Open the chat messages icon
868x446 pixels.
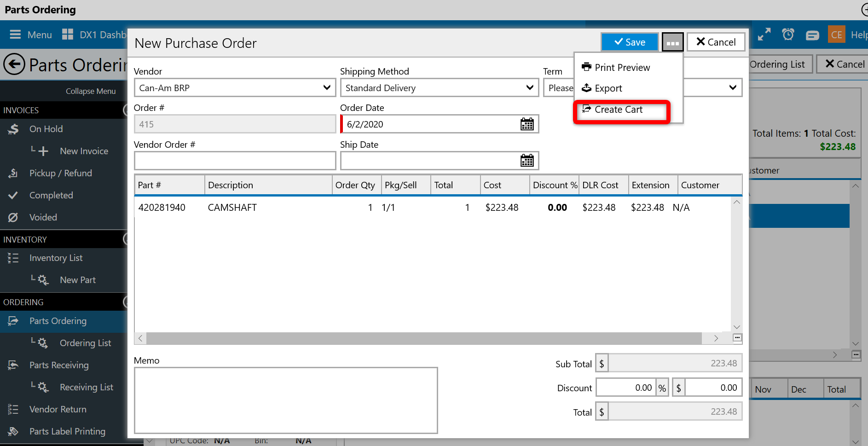click(812, 35)
